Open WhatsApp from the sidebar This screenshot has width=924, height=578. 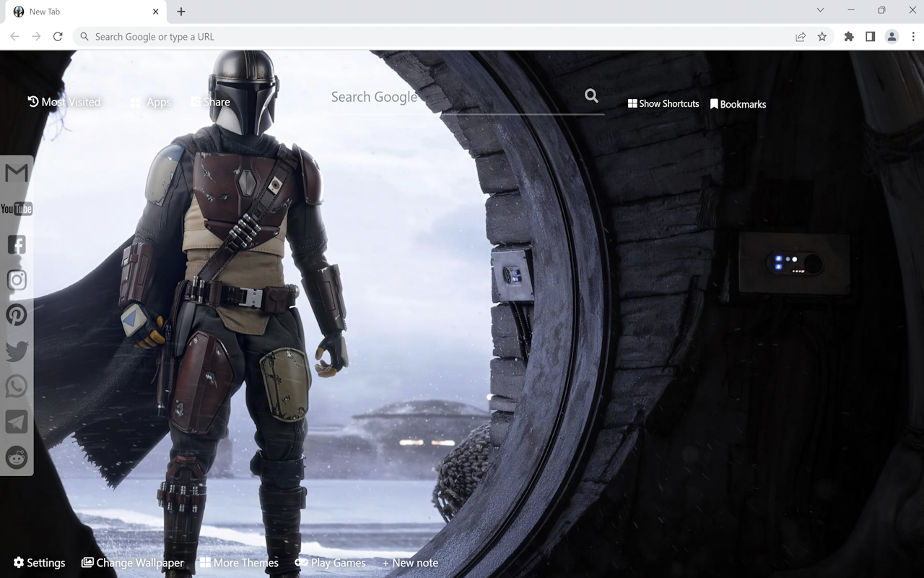coord(17,386)
